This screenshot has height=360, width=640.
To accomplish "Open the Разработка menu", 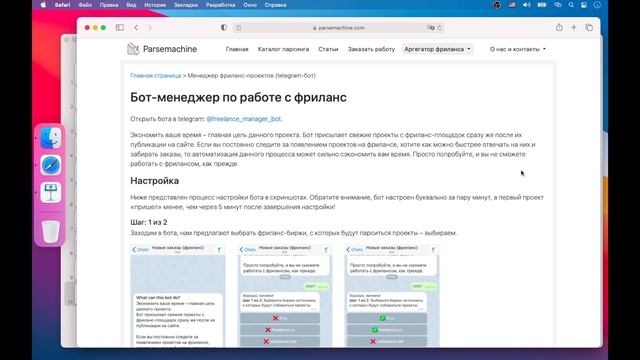I will coord(220,5).
